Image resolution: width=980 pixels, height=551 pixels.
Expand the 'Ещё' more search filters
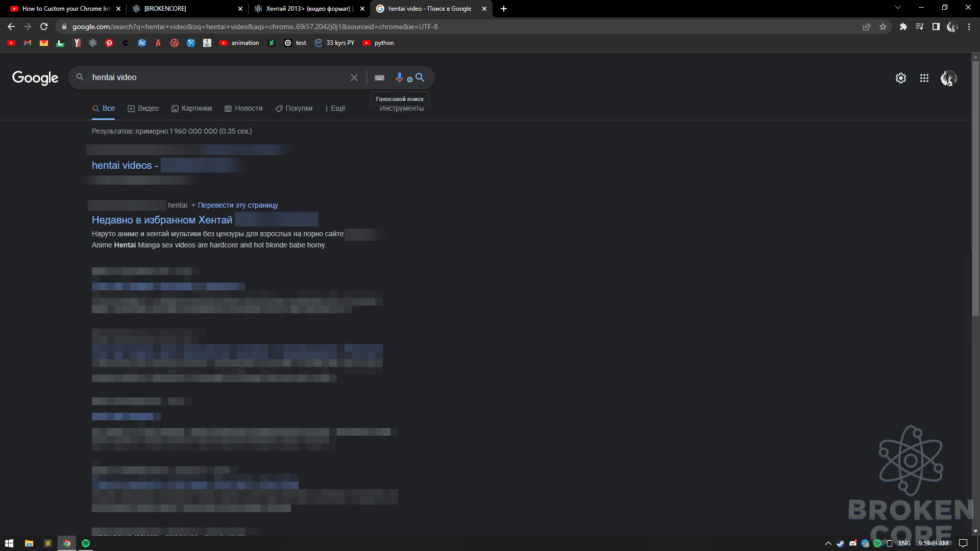click(335, 108)
